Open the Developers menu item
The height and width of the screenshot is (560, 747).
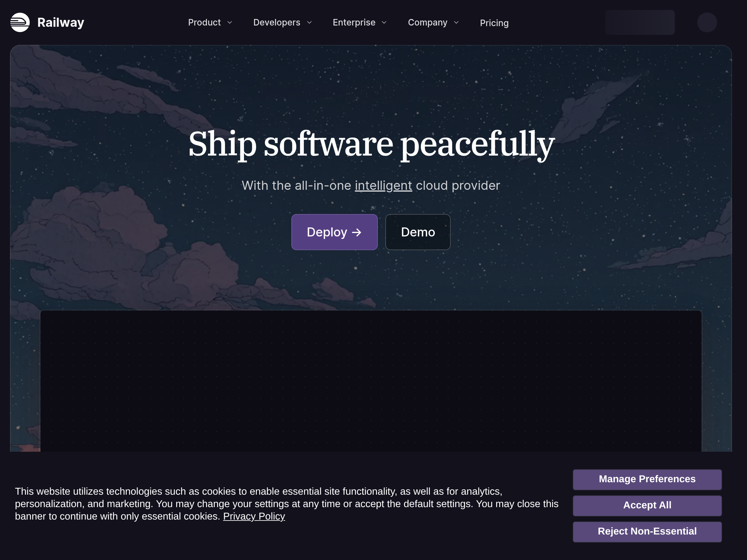pos(283,23)
